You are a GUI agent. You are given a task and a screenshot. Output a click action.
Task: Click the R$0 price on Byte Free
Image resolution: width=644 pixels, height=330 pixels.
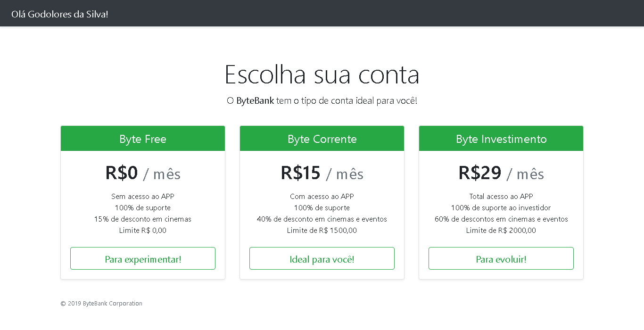121,173
